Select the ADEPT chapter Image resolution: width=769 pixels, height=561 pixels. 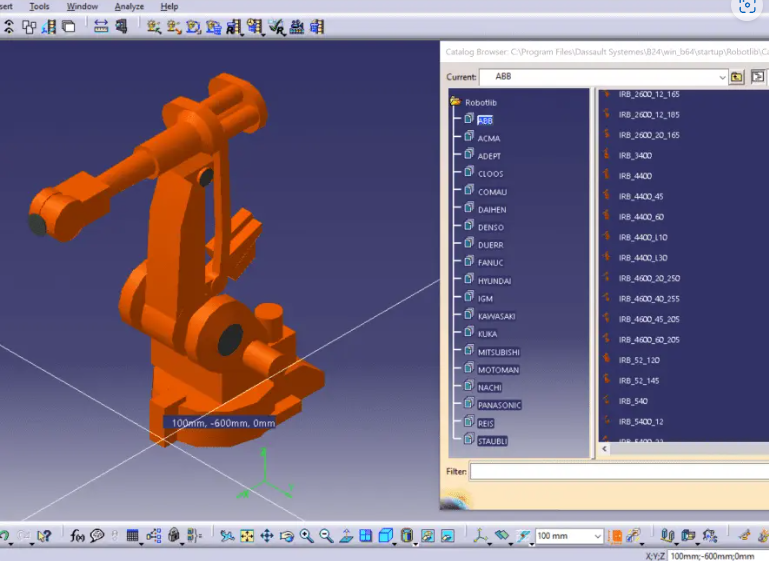489,156
